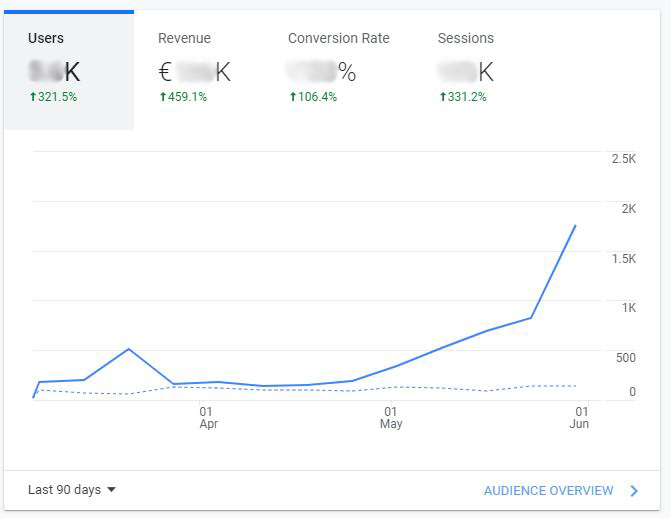Click the up arrow beside 459.1%

(x=163, y=97)
